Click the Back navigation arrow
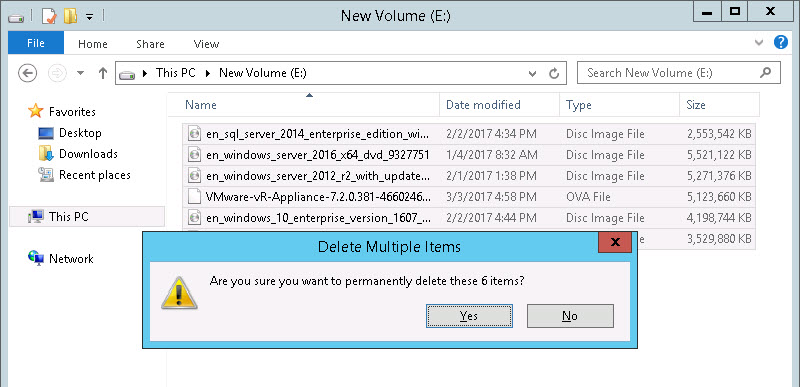The height and width of the screenshot is (387, 800). pyautogui.click(x=28, y=73)
